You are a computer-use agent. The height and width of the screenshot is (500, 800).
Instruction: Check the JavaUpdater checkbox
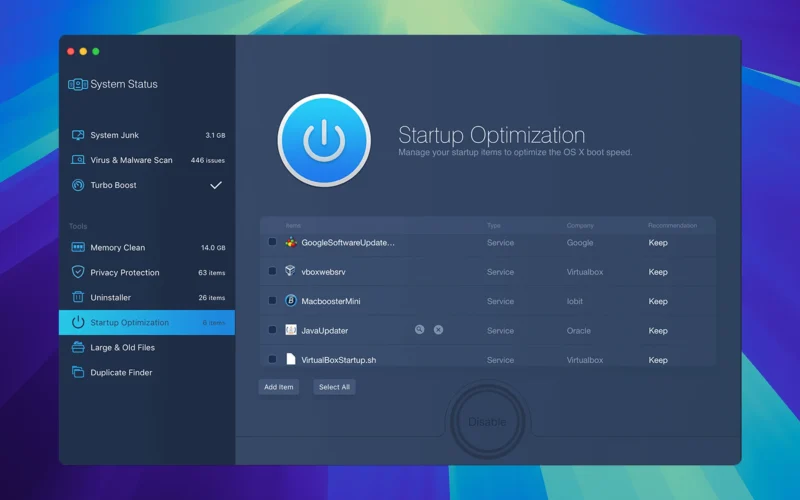[272, 330]
